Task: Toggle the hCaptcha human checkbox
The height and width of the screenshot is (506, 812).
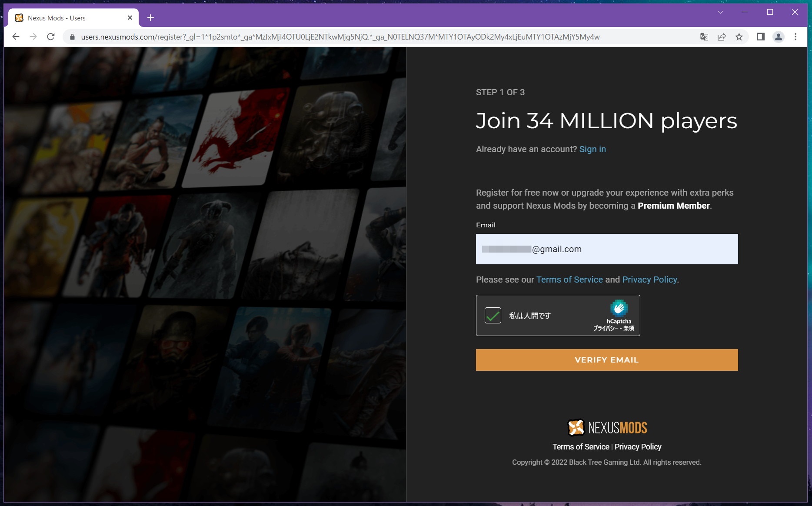Action: tap(493, 316)
